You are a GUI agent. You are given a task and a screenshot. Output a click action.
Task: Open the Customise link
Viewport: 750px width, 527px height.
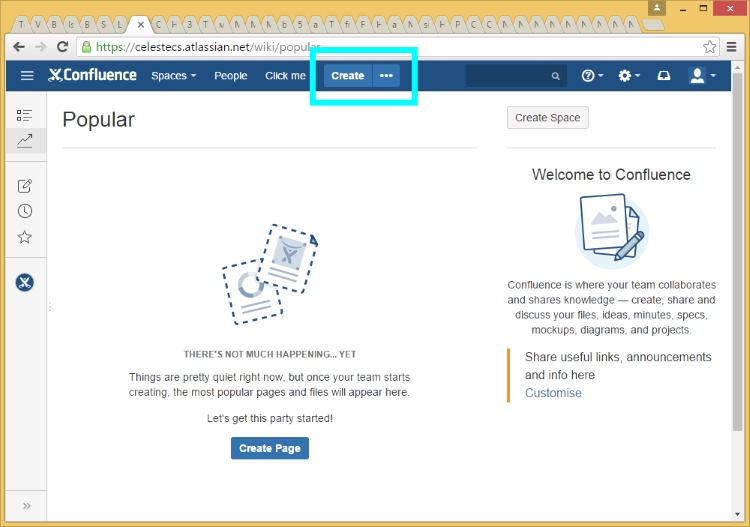coord(553,393)
